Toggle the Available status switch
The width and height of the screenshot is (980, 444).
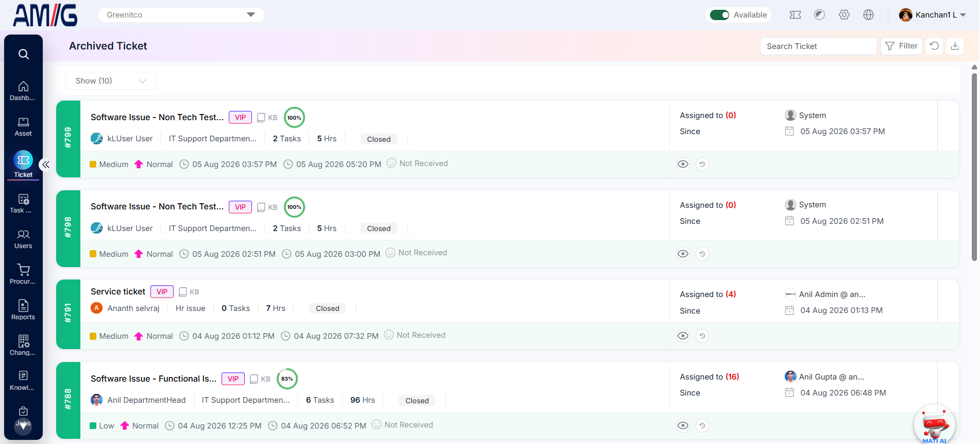click(x=719, y=15)
